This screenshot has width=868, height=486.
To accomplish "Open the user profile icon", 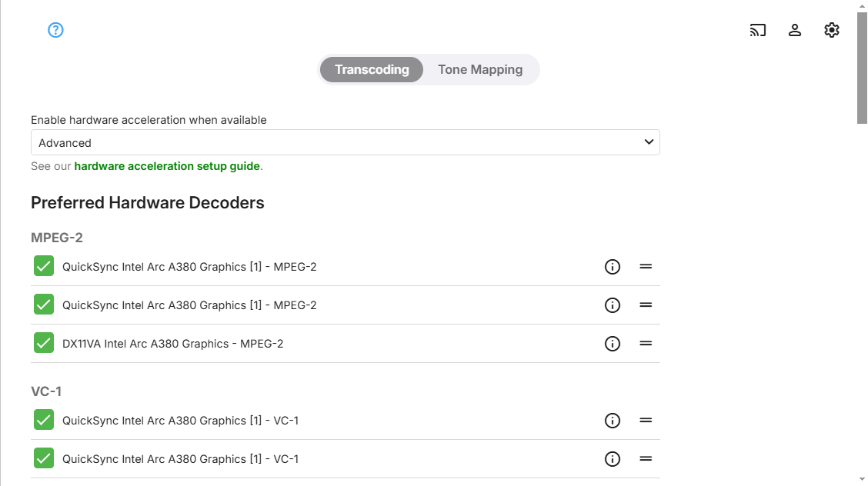I will tap(795, 30).
